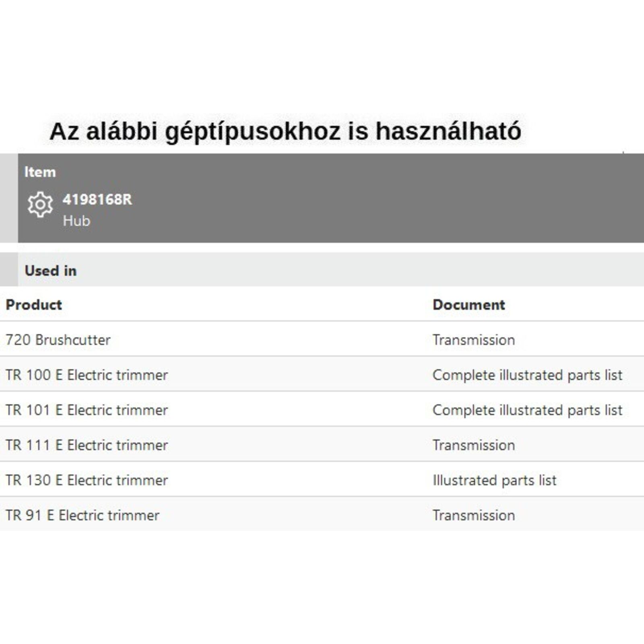Open TR 100 E Electric trimmer
Viewport: 644px width, 644px height.
pyautogui.click(x=87, y=375)
